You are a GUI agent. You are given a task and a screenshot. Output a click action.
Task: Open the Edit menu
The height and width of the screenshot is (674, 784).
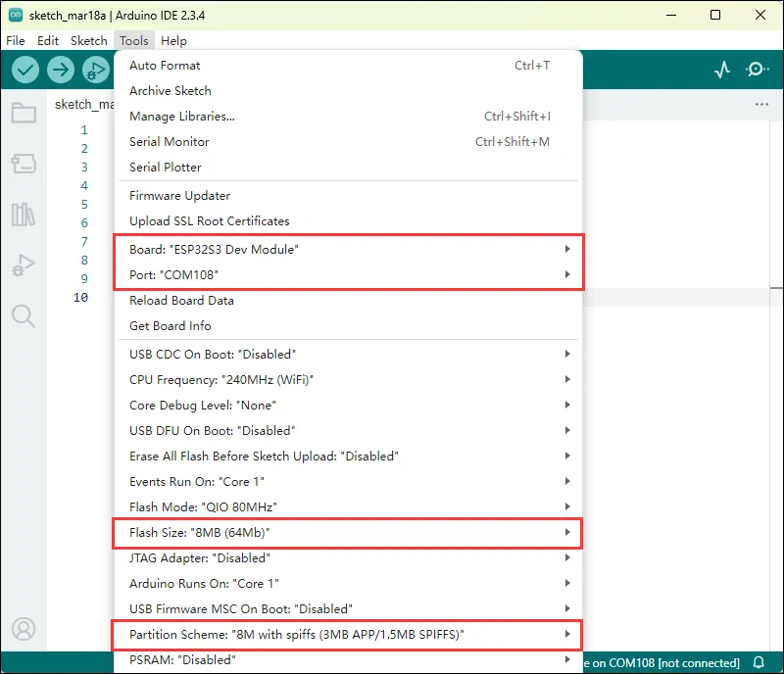coord(48,40)
